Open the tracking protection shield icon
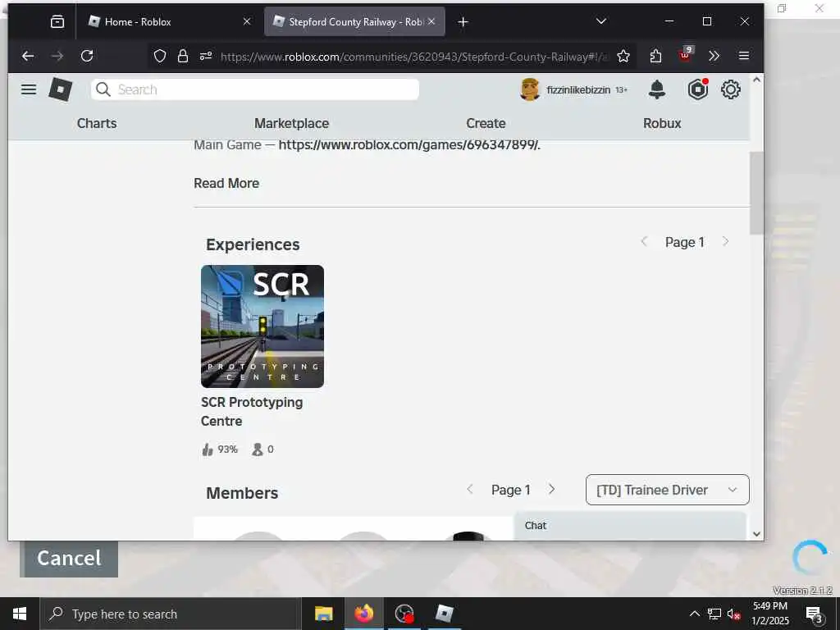 coord(160,57)
